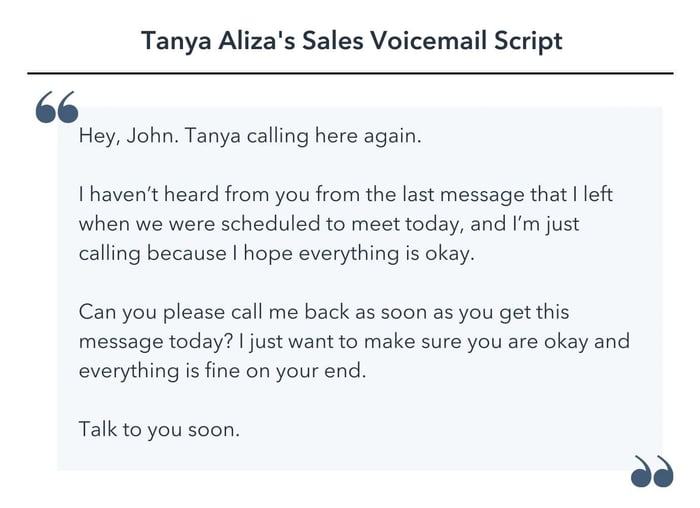The height and width of the screenshot is (508, 700).
Task: Click the line starting "message today? I just want"
Action: (x=354, y=341)
